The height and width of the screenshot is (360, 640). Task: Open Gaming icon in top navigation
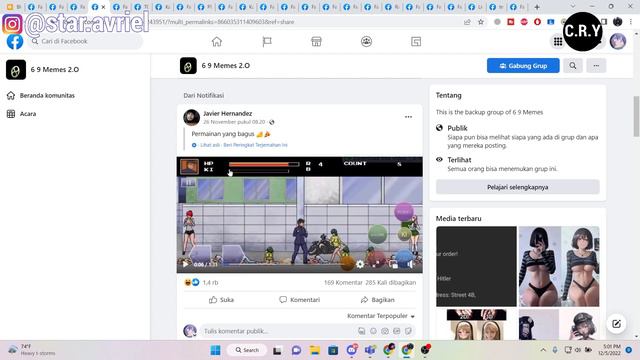(416, 41)
